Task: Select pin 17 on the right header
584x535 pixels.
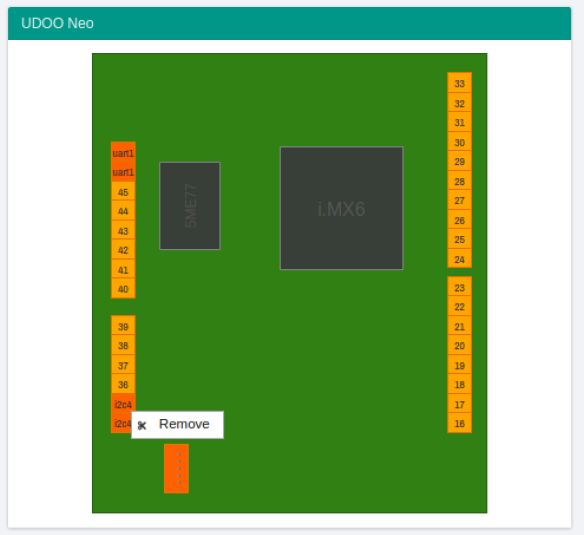Action: 460,404
